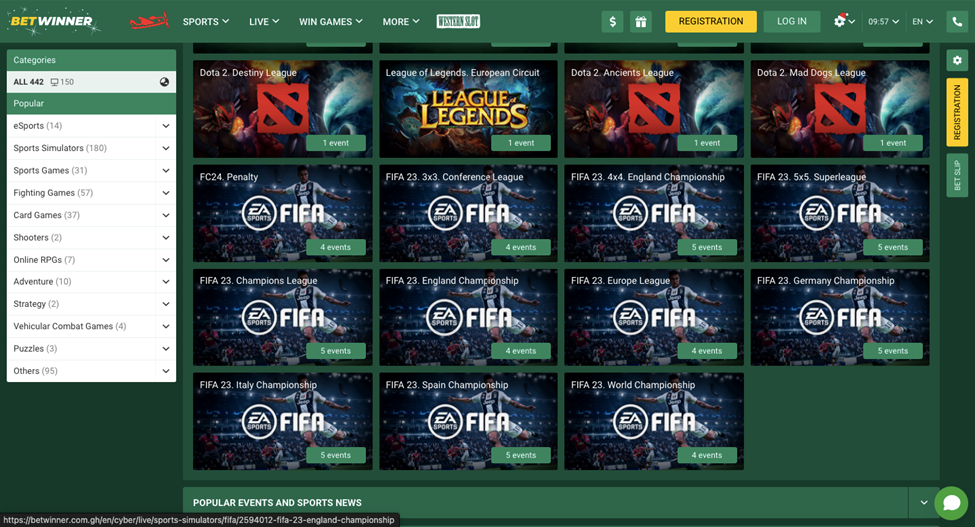975x527 pixels.
Task: Open League of Legends. European Circuit card
Action: pyautogui.click(x=468, y=109)
